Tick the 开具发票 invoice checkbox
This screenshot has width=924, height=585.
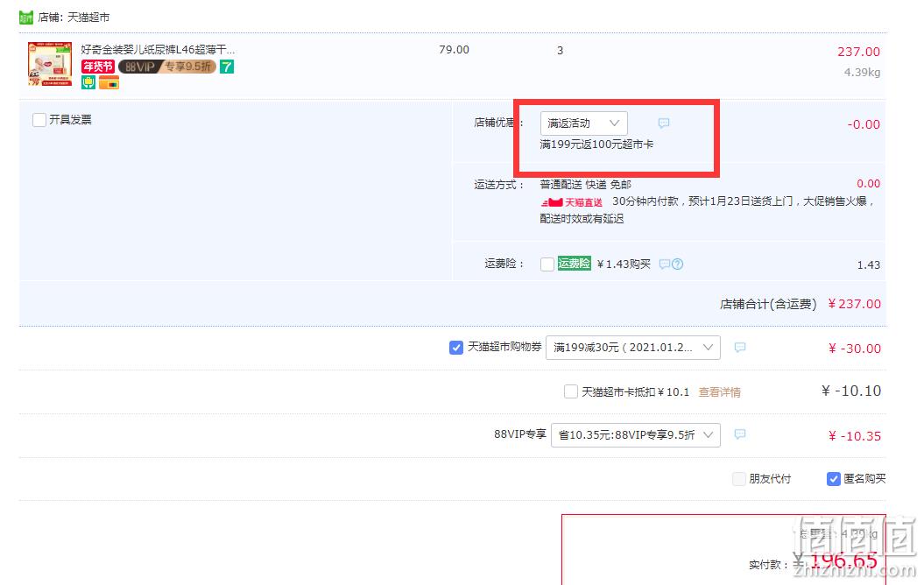(x=39, y=120)
